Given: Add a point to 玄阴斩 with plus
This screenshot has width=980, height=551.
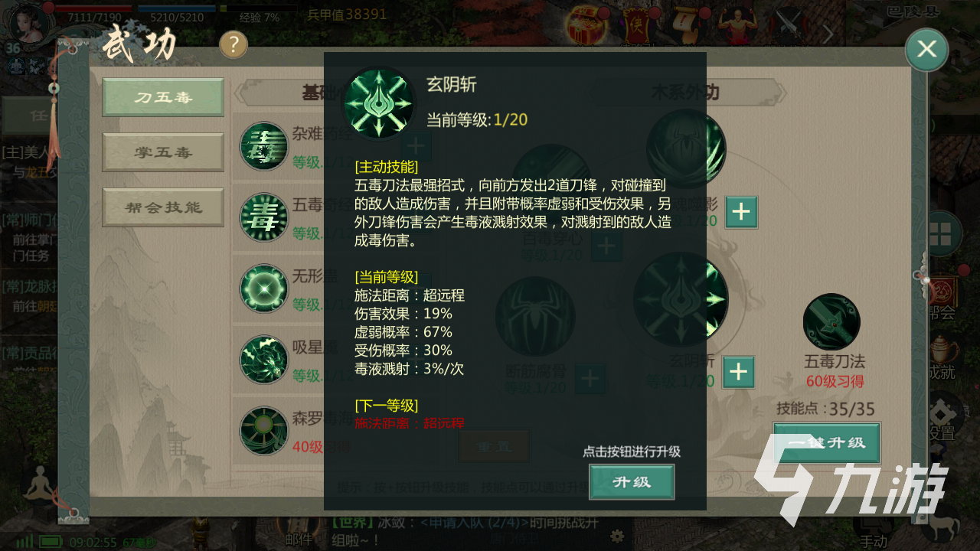Looking at the screenshot, I should coord(738,372).
